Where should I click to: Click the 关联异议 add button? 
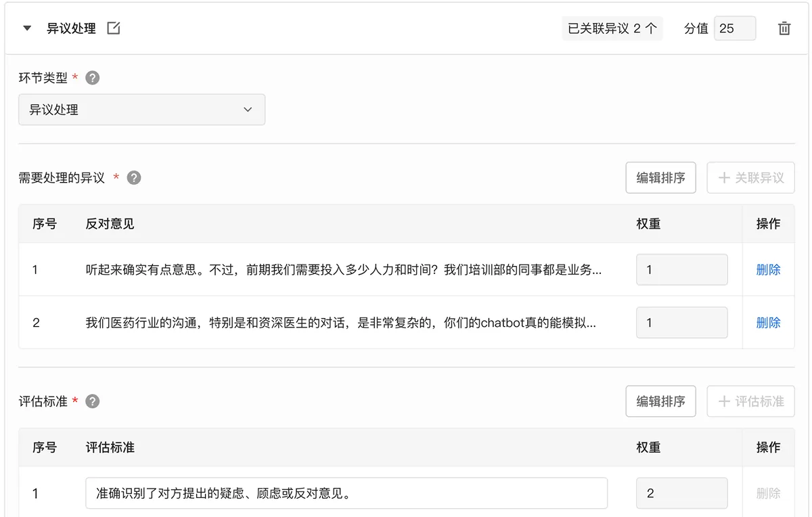[x=750, y=178]
